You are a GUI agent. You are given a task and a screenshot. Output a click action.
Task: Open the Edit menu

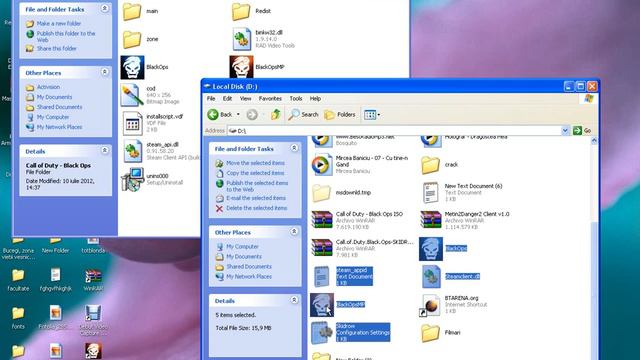click(x=227, y=99)
